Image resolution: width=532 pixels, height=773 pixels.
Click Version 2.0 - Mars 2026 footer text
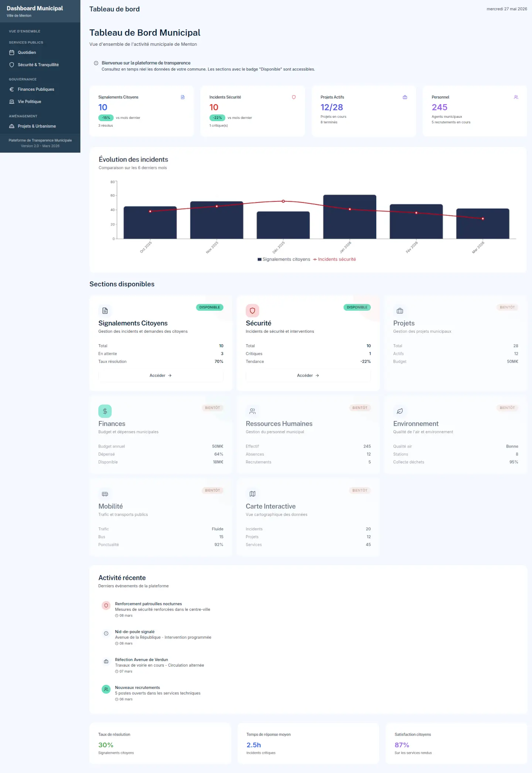pos(40,146)
